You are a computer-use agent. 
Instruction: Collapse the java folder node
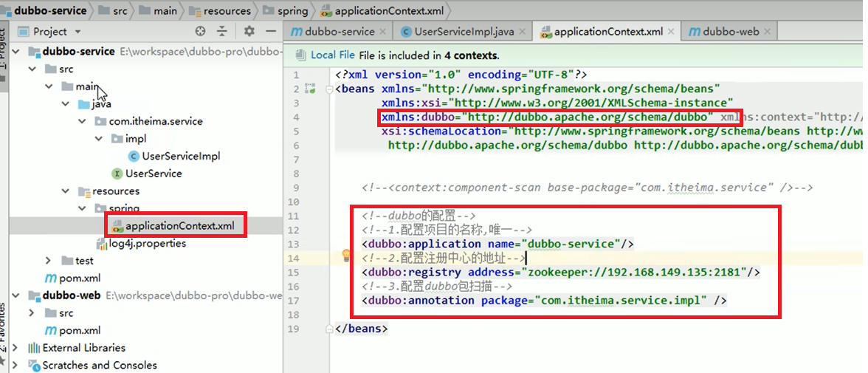(66, 104)
